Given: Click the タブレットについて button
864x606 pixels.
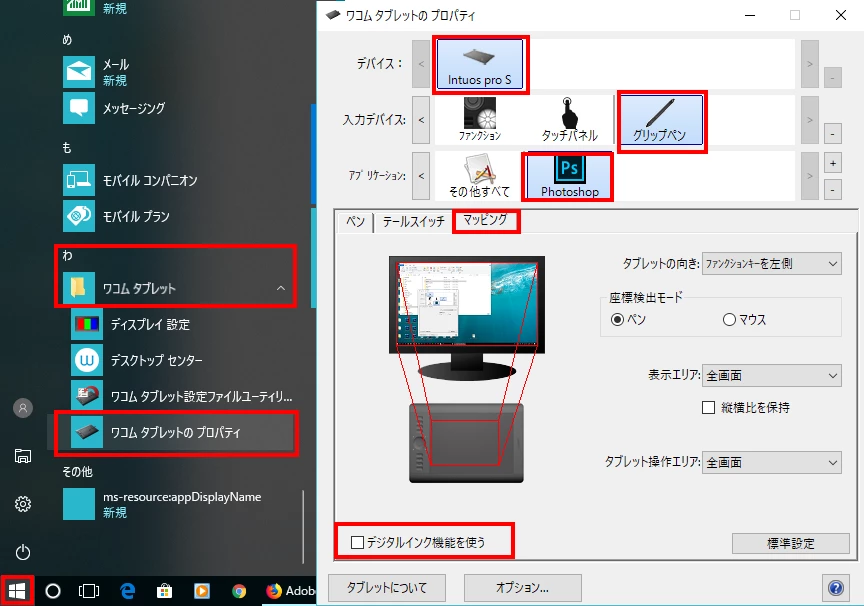Looking at the screenshot, I should pos(387,588).
